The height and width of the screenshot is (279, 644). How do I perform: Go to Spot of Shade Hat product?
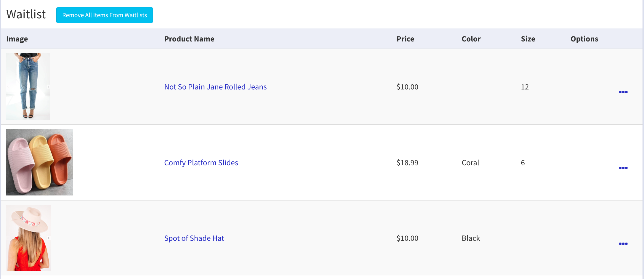[x=194, y=238]
